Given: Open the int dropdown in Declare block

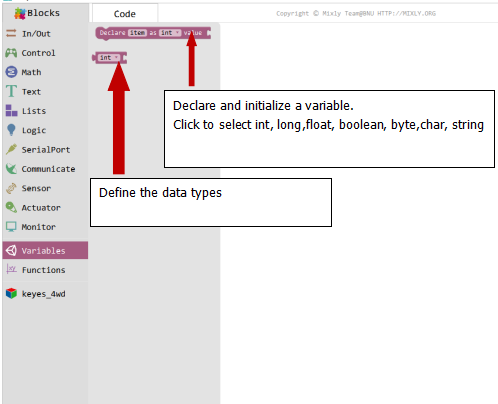Looking at the screenshot, I should [170, 33].
